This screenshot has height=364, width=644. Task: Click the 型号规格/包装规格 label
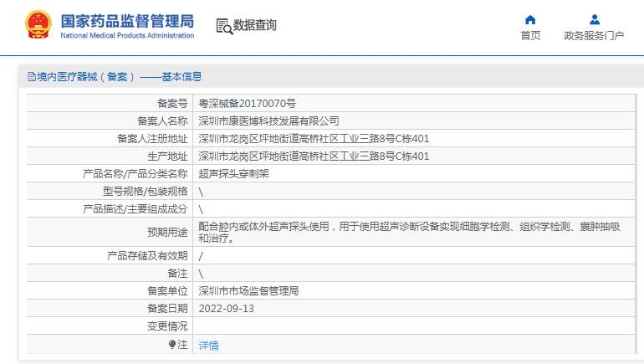(145, 192)
